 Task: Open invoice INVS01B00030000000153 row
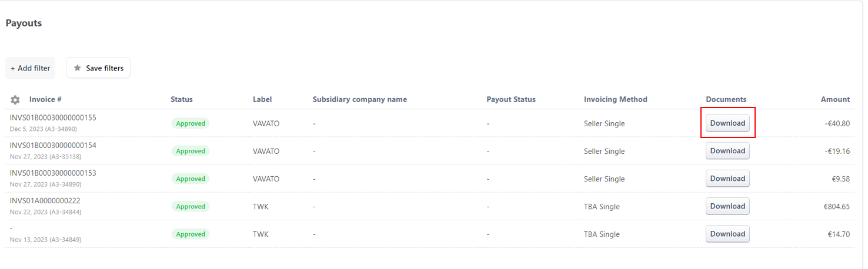point(53,173)
